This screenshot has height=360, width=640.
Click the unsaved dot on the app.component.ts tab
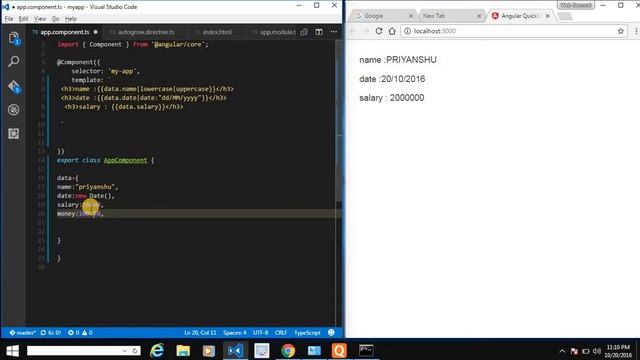[x=96, y=32]
